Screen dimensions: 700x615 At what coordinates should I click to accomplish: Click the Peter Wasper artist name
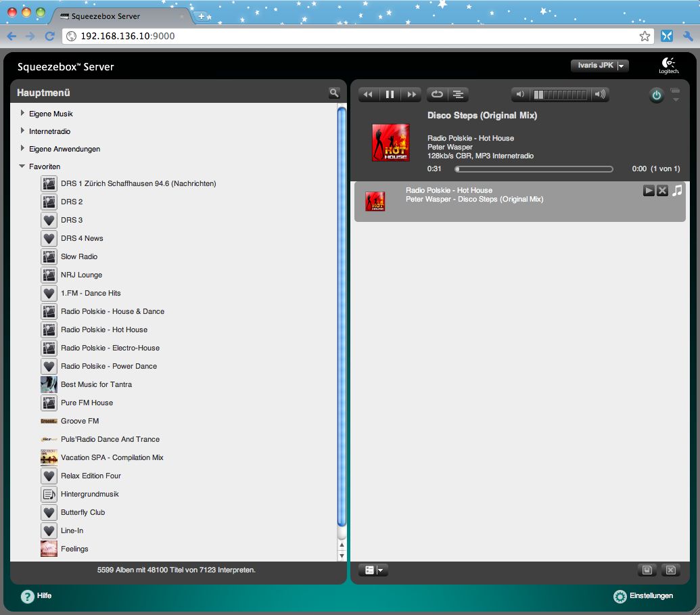point(450,147)
